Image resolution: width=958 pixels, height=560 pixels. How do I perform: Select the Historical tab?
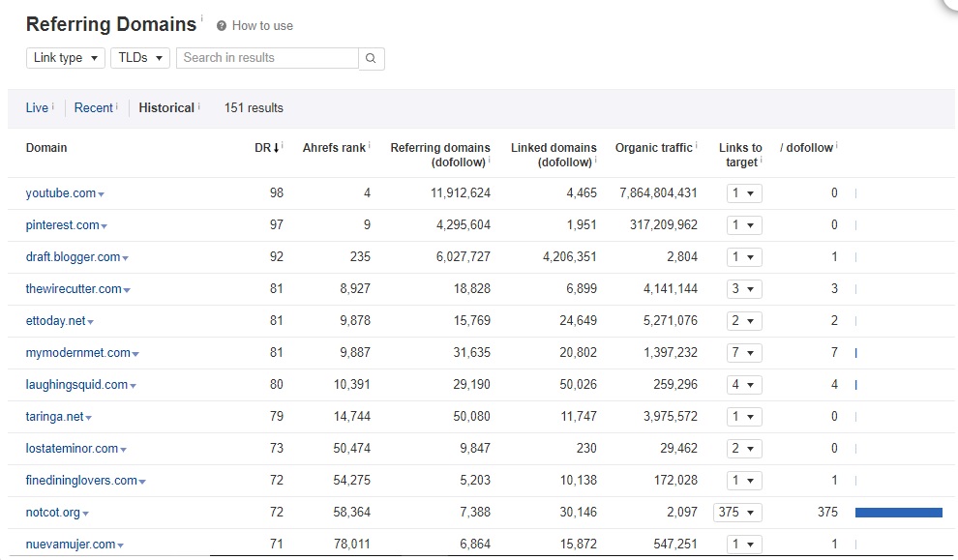point(166,108)
